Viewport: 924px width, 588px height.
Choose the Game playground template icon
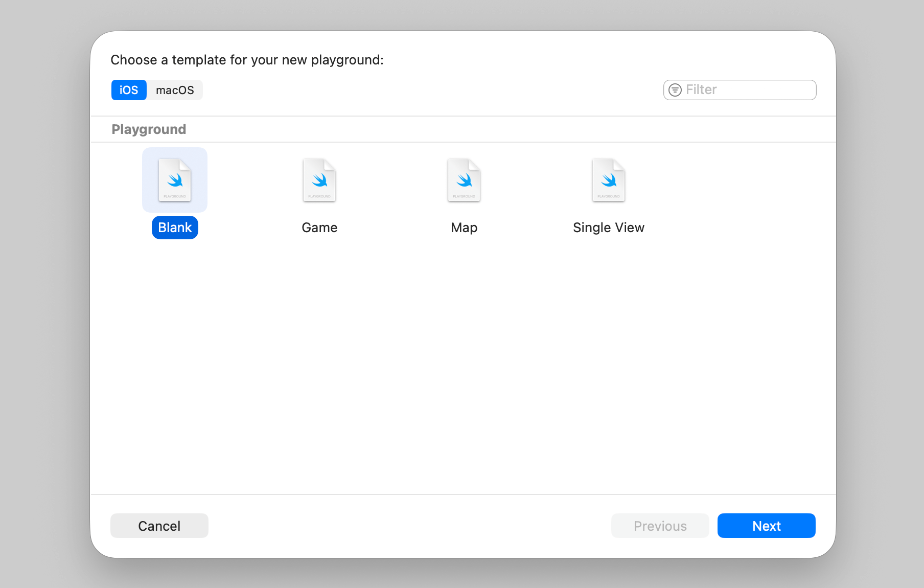(319, 180)
